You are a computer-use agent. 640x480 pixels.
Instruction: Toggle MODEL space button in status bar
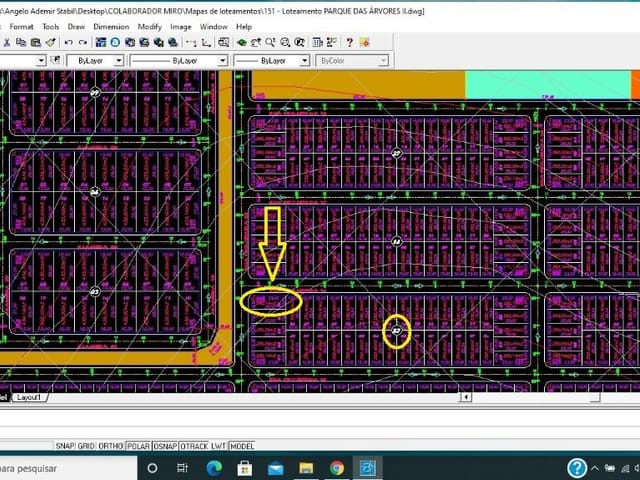pos(242,446)
